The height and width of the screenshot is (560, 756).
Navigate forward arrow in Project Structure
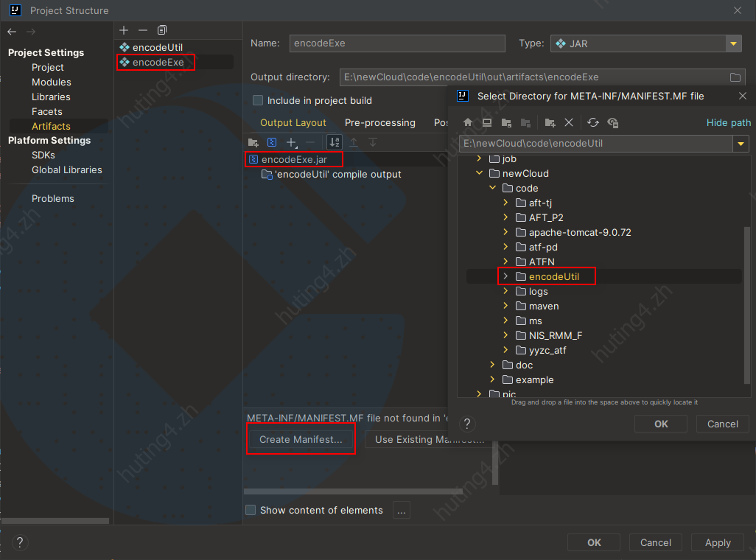tap(31, 32)
